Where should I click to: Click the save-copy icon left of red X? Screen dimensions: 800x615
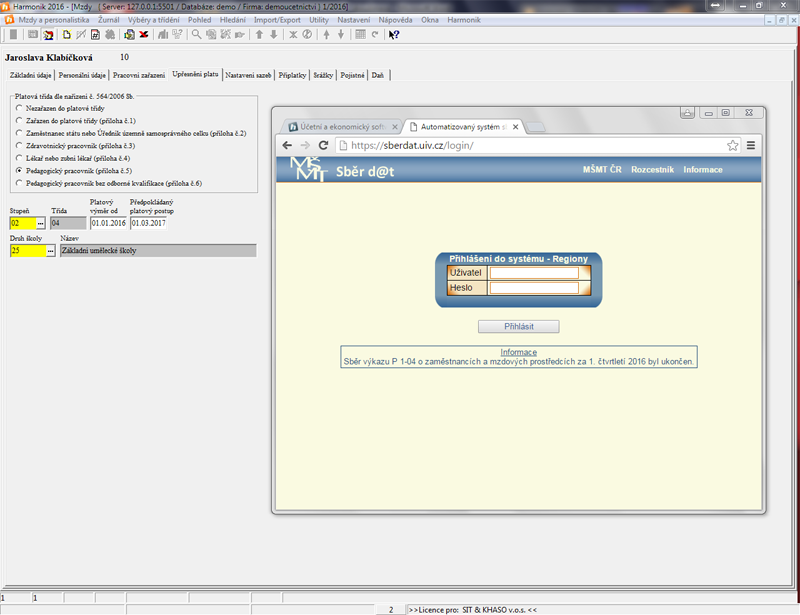point(130,35)
